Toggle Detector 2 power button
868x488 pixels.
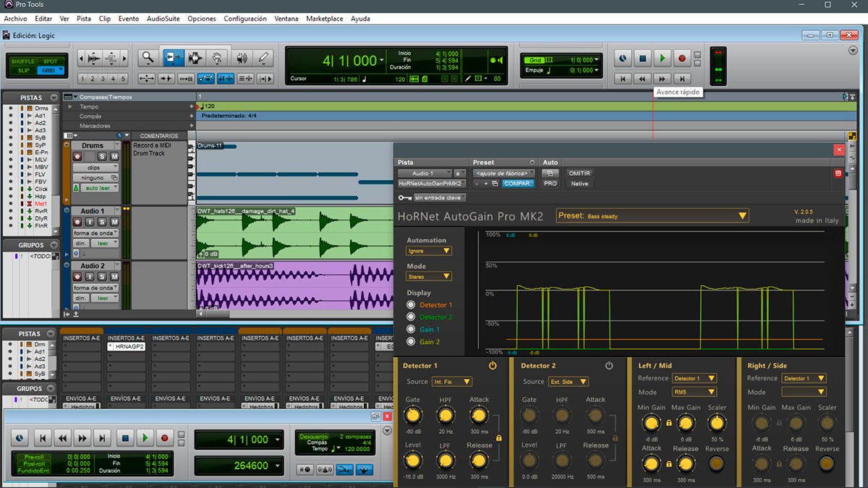pos(609,366)
